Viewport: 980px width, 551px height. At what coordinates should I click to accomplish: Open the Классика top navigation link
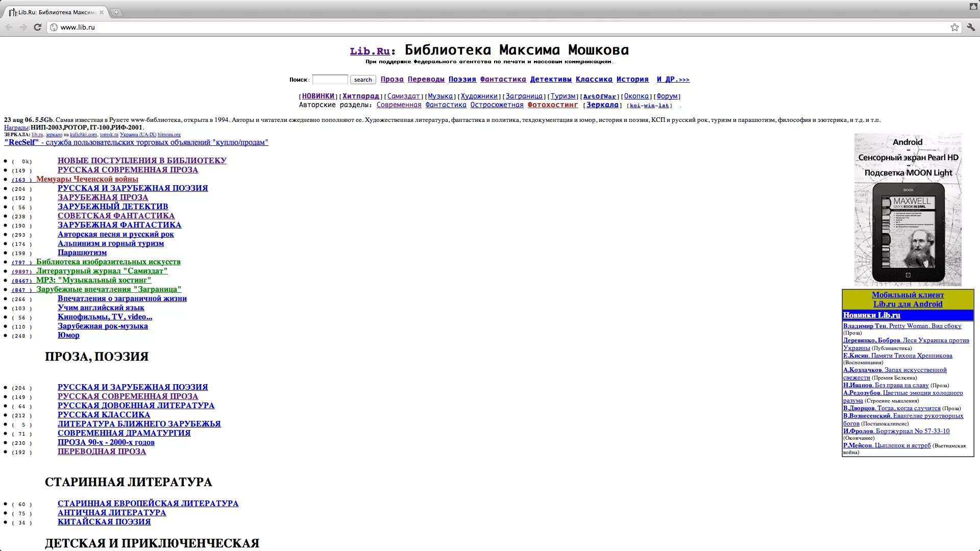(x=594, y=79)
